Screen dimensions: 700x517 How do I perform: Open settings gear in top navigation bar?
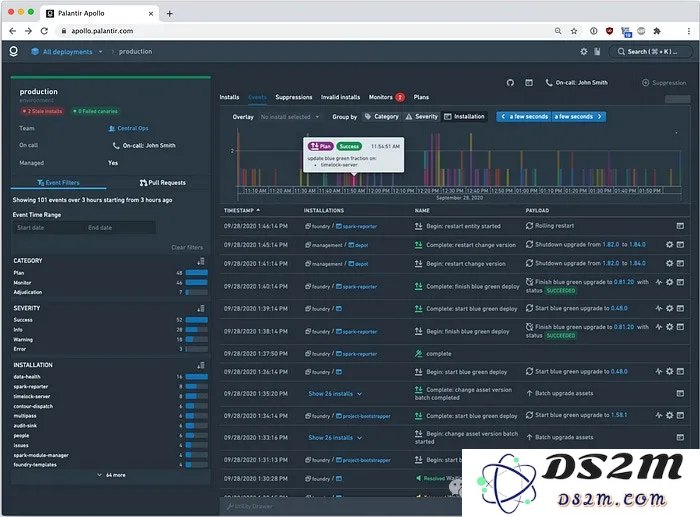(x=583, y=51)
